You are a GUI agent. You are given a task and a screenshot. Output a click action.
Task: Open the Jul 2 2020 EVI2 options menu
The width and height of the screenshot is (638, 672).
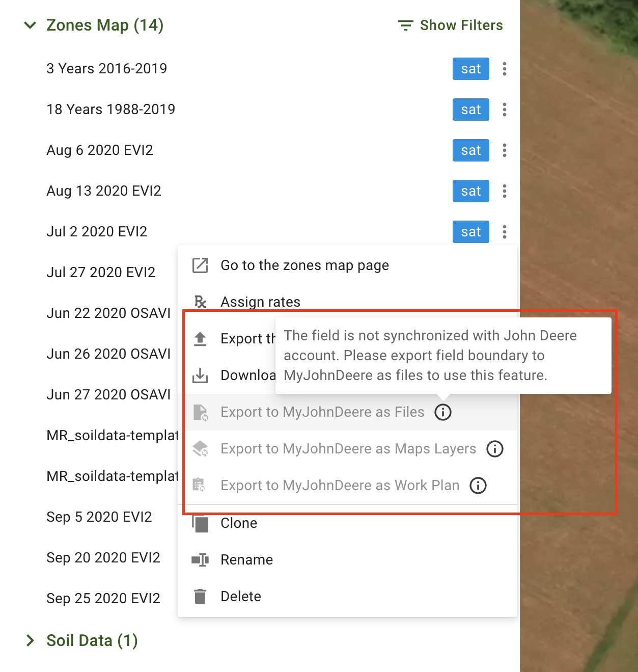click(504, 232)
